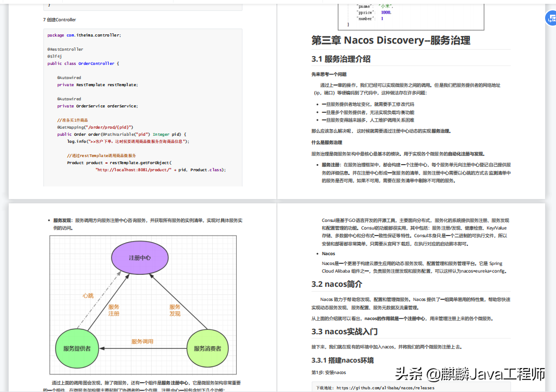Click the "log.info" code line
556x392 pixels.
(128, 141)
